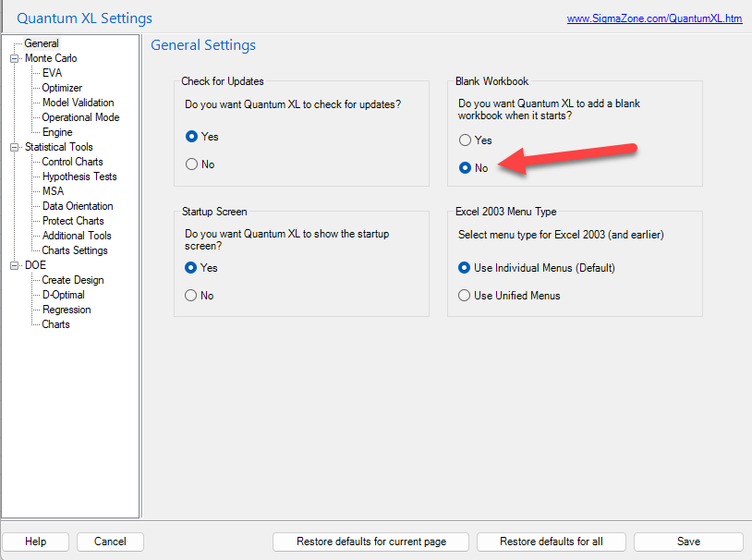This screenshot has width=752, height=560.
Task: Collapse the DOE tree branch
Action: pos(14,264)
